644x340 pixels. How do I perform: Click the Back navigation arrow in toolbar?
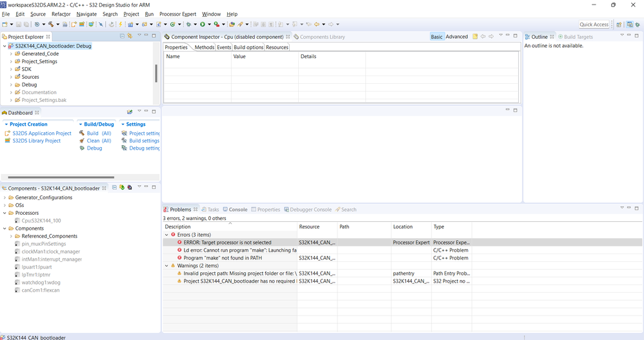[317, 25]
